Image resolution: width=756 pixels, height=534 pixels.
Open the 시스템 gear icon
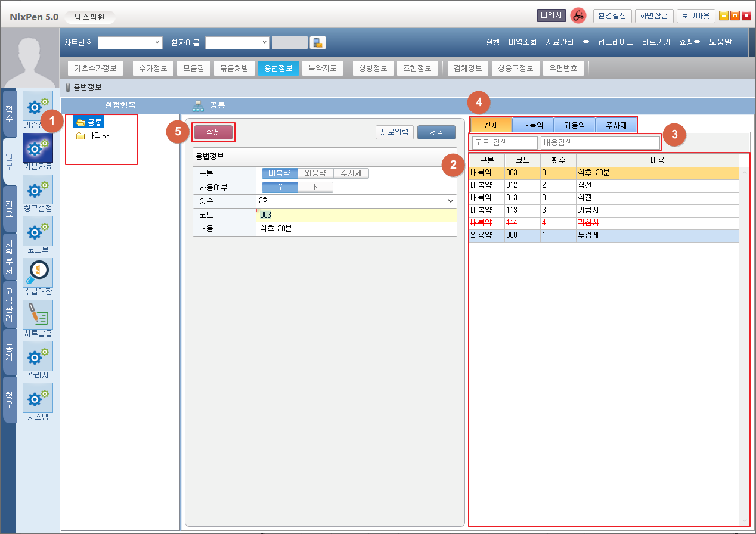click(38, 398)
